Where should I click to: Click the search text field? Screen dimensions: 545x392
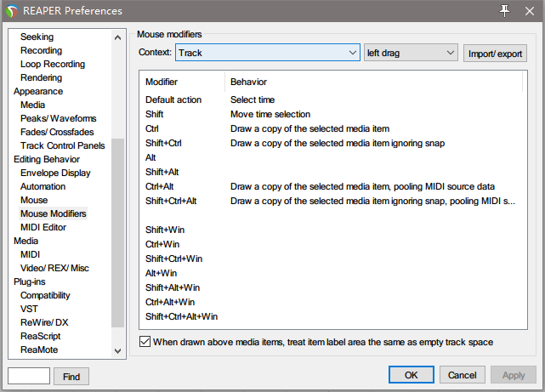coord(29,376)
